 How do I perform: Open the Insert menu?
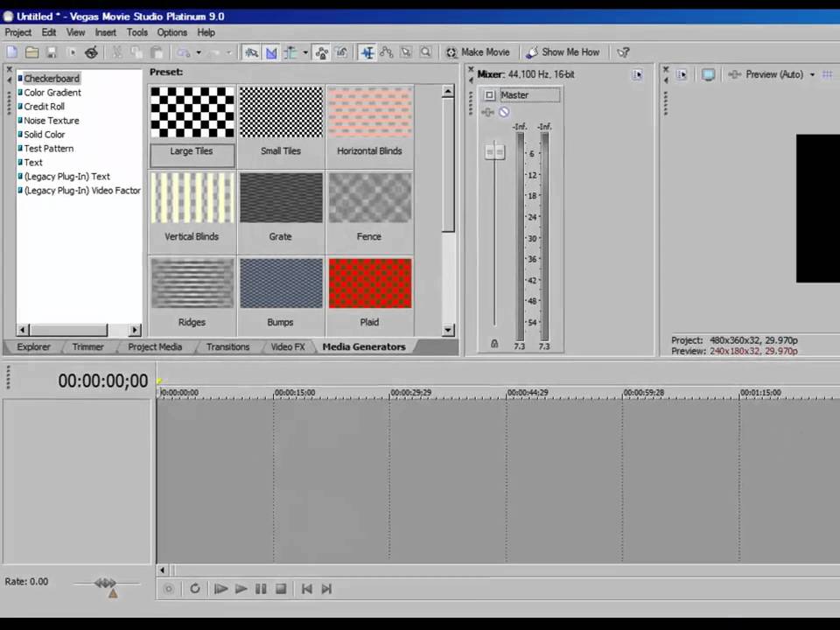pos(106,32)
